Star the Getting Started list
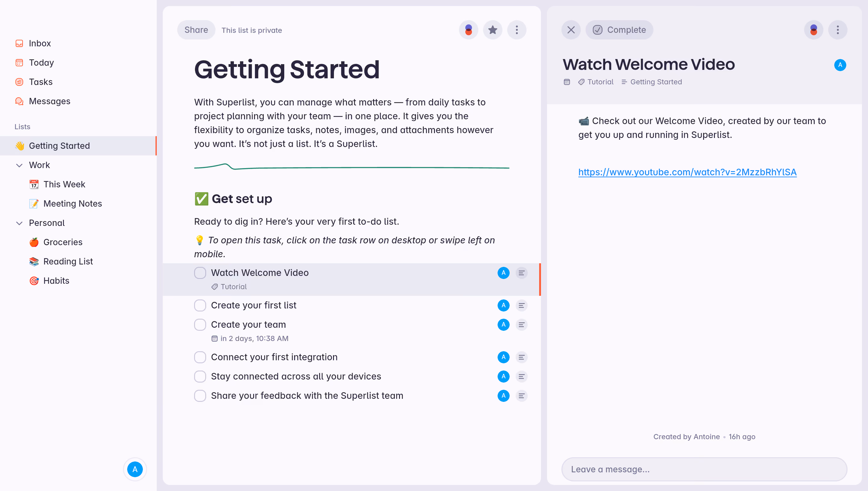 tap(492, 30)
